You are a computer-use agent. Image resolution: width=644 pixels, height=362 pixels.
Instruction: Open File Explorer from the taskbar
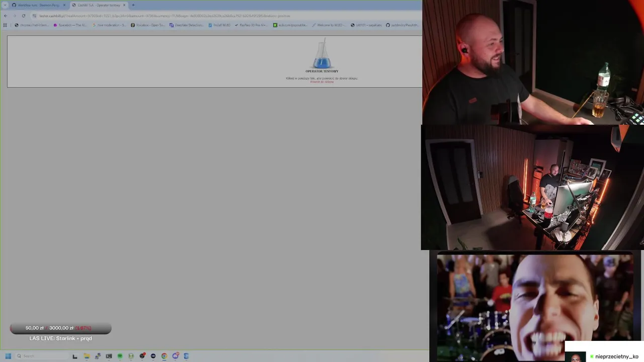[87, 356]
